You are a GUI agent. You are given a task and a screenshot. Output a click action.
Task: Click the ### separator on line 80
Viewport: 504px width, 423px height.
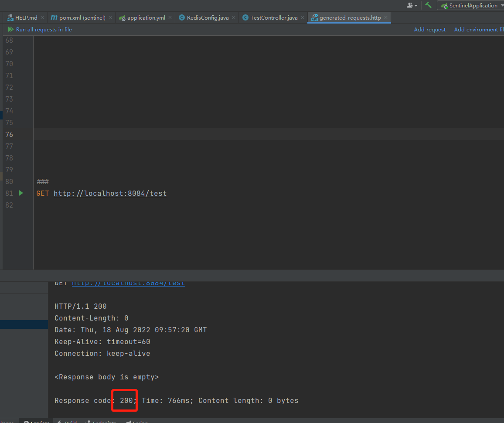43,181
